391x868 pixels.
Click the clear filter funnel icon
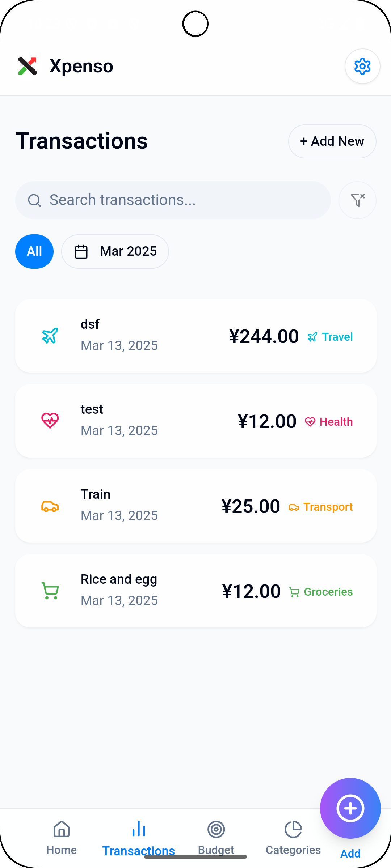point(357,200)
